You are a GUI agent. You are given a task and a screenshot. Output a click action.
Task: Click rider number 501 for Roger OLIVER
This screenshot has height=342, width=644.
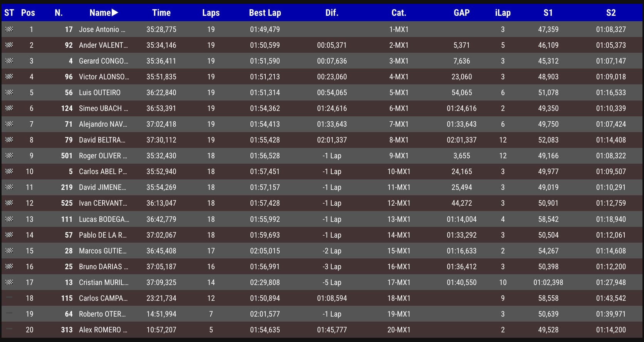pyautogui.click(x=67, y=156)
